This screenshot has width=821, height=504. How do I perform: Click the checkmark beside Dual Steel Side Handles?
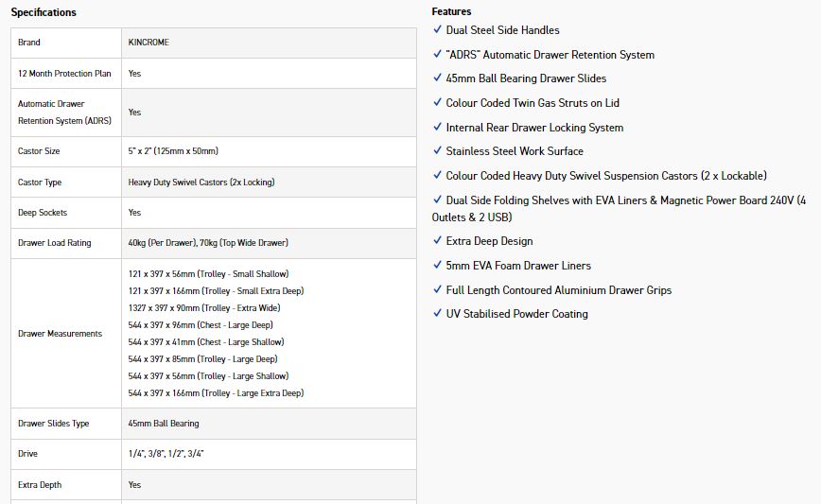coord(437,30)
